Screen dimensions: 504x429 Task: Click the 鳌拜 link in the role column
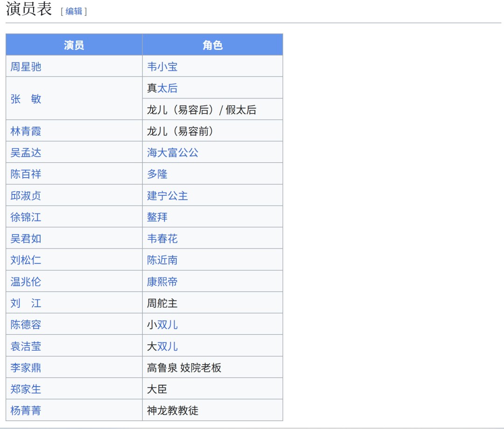tap(157, 216)
